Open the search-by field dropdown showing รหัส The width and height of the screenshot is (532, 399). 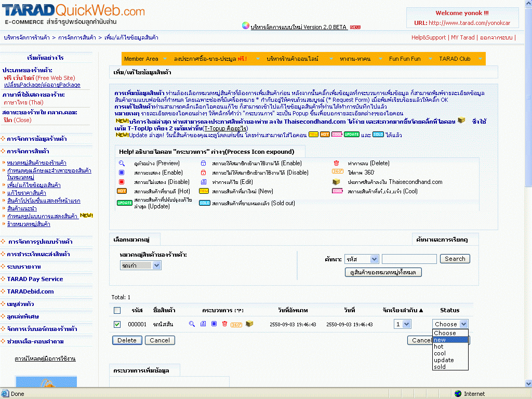click(362, 259)
